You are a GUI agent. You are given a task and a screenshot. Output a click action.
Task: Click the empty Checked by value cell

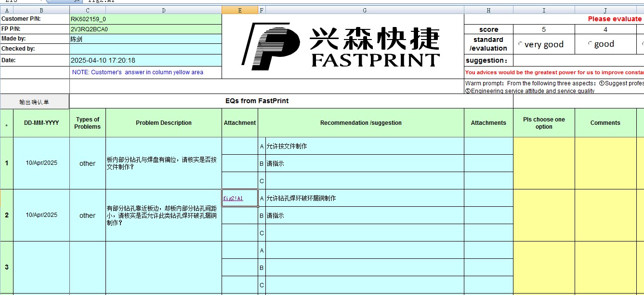(145, 49)
